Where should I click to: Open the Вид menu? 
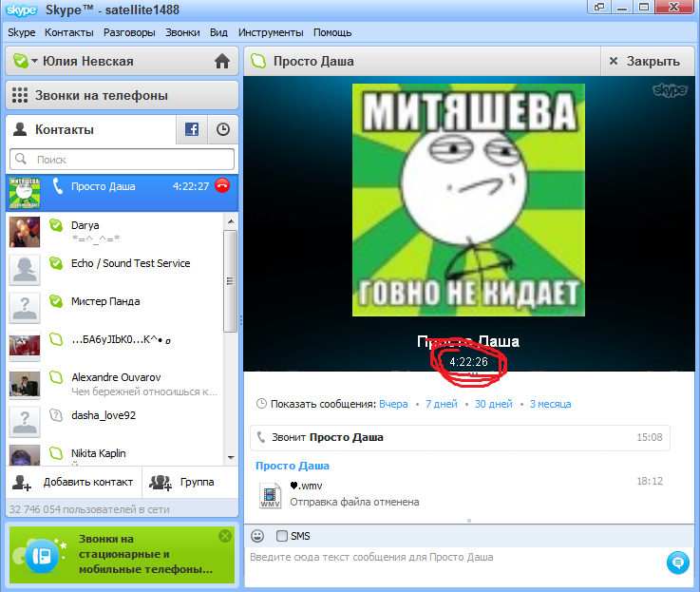[x=218, y=32]
